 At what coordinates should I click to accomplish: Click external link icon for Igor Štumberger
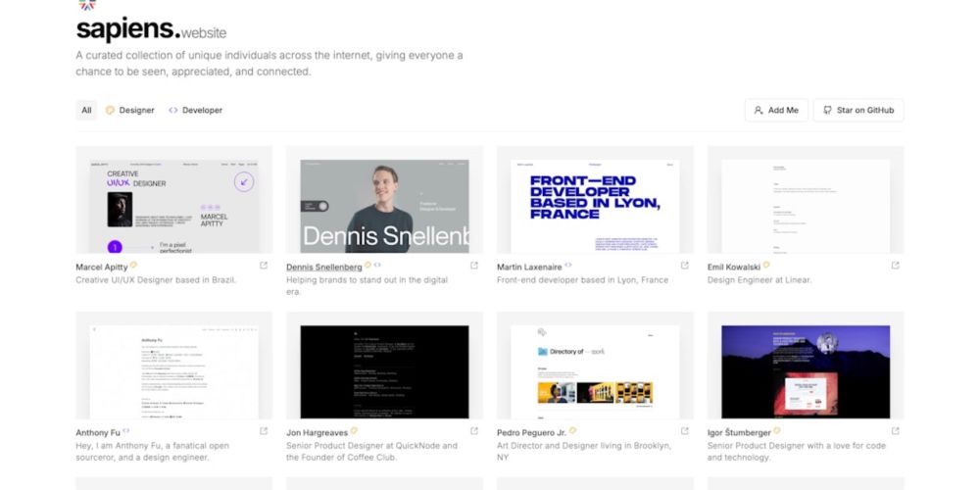(x=896, y=431)
